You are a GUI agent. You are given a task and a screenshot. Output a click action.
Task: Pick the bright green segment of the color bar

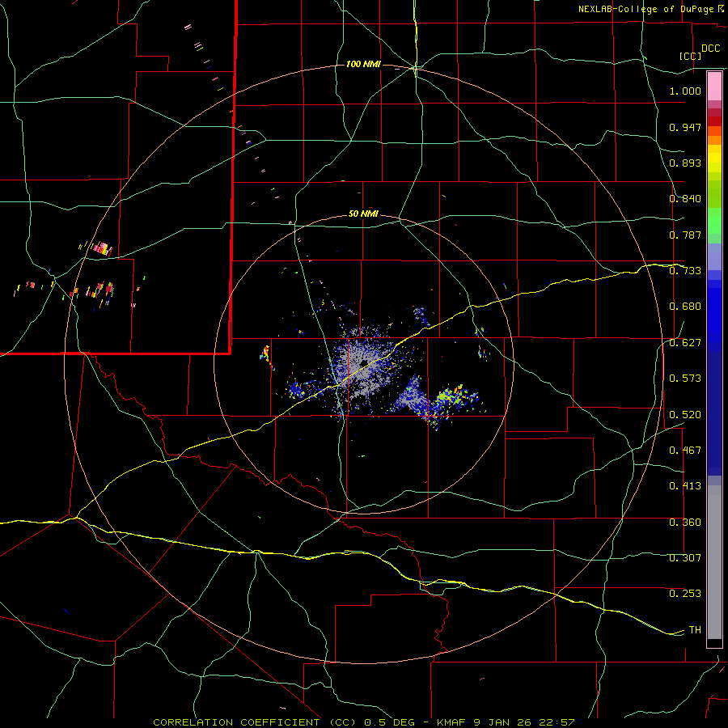714,221
